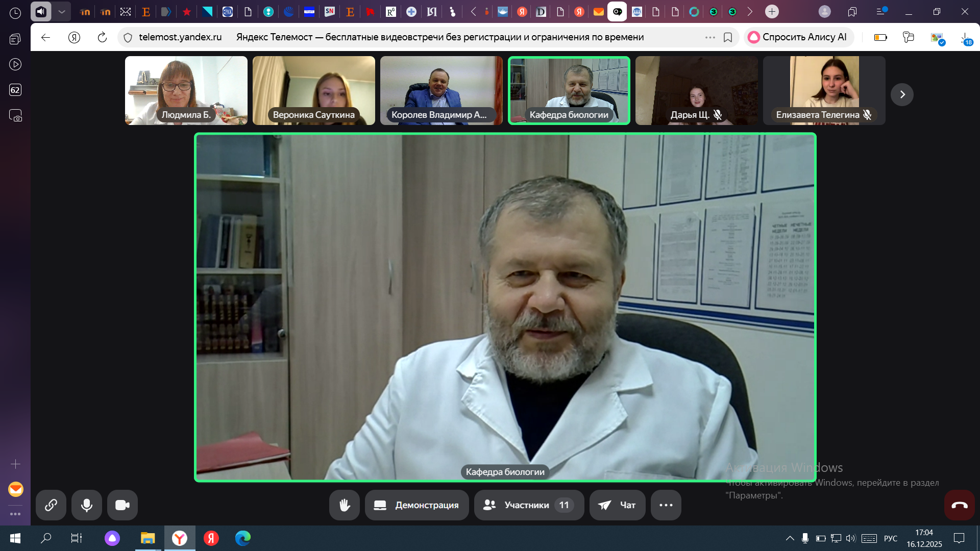Open the three-dots more options menu
Viewport: 980px width, 551px height.
pyautogui.click(x=666, y=505)
